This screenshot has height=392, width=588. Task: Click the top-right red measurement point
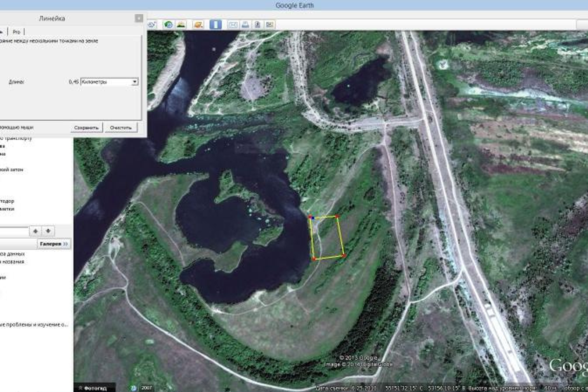click(337, 217)
